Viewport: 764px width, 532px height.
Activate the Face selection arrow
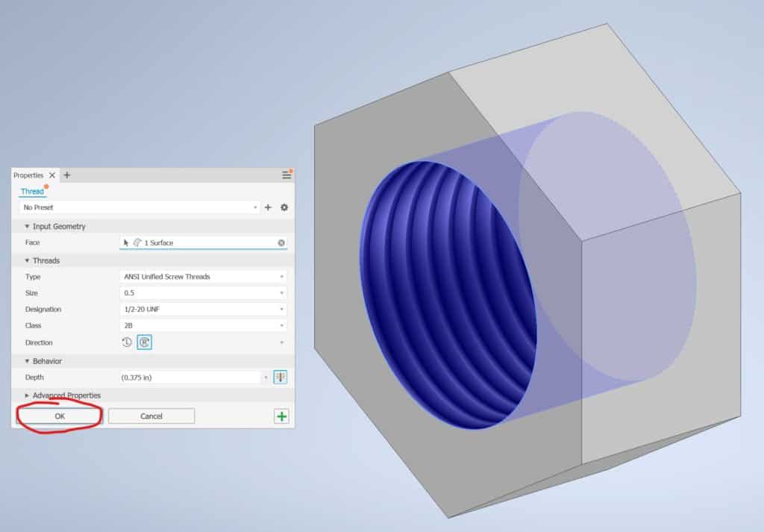126,242
